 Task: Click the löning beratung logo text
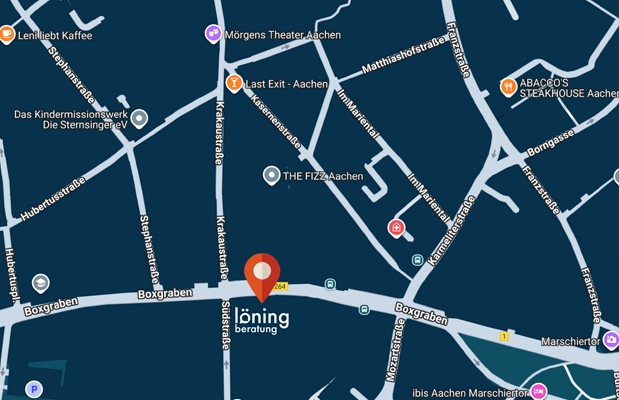262,321
